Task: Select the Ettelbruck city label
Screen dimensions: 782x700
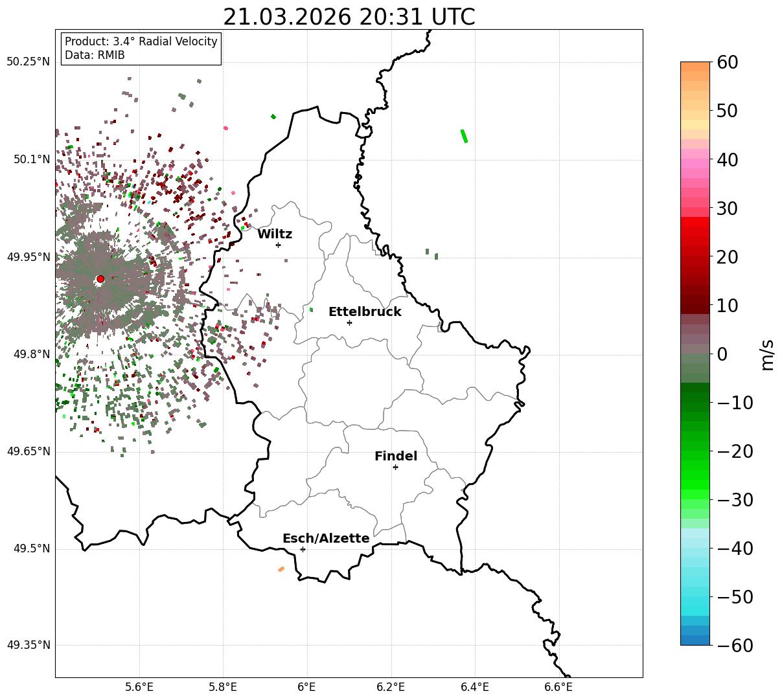Action: (x=365, y=312)
